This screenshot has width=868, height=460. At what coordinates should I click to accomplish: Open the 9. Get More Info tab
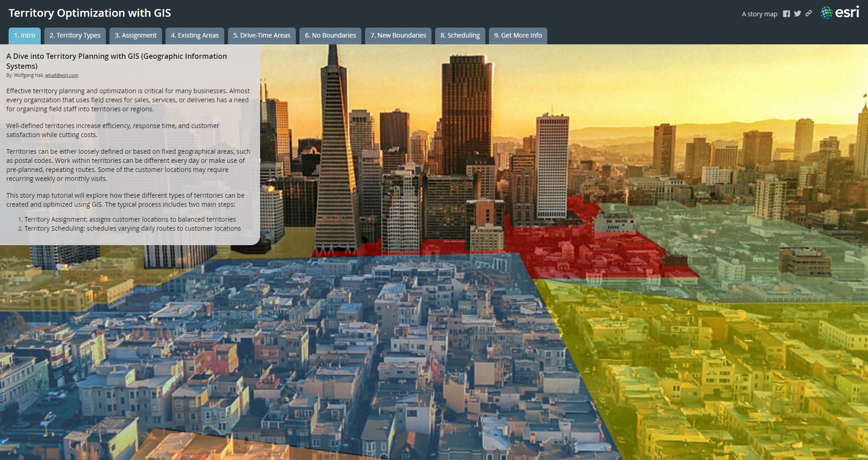tap(518, 35)
